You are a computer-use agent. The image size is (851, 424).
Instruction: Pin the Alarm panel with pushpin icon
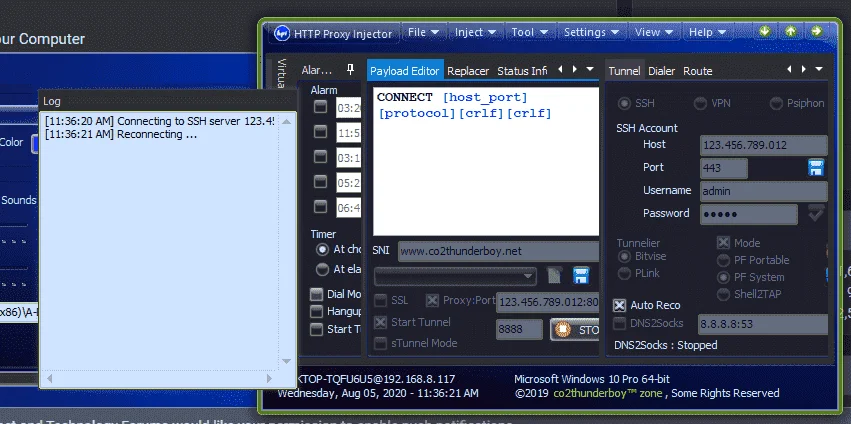[x=350, y=69]
